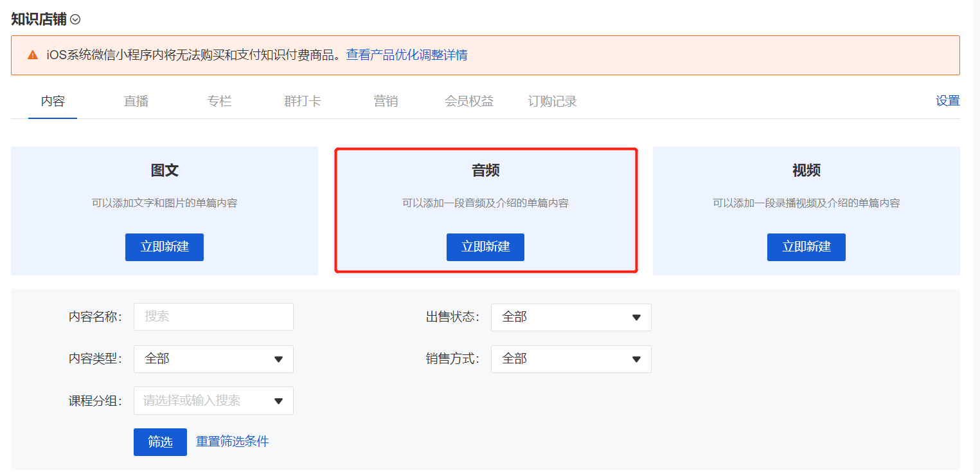980x474 pixels.
Task: Click 重置筛选条件 link
Action: 233,441
